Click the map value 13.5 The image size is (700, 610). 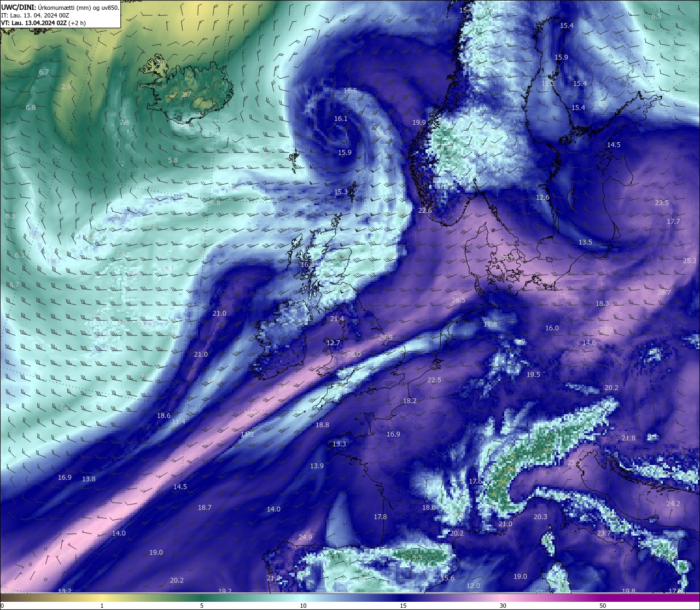585,242
